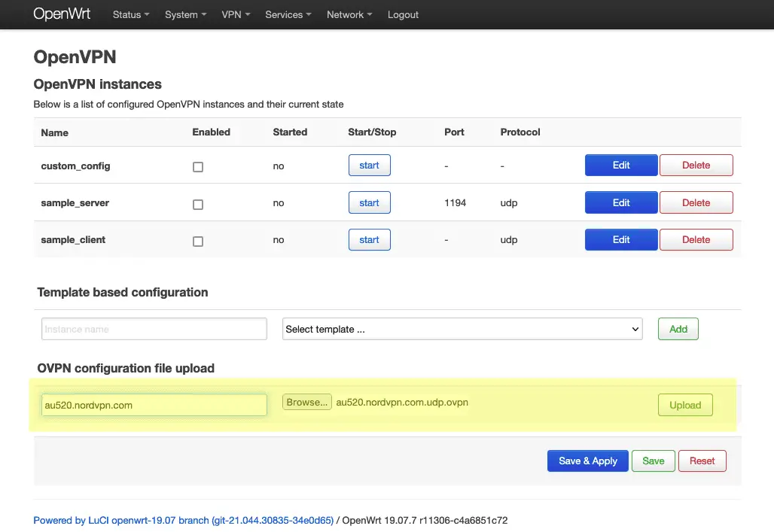The width and height of the screenshot is (774, 532).
Task: Click the udp protocol of sample_client
Action: (509, 240)
